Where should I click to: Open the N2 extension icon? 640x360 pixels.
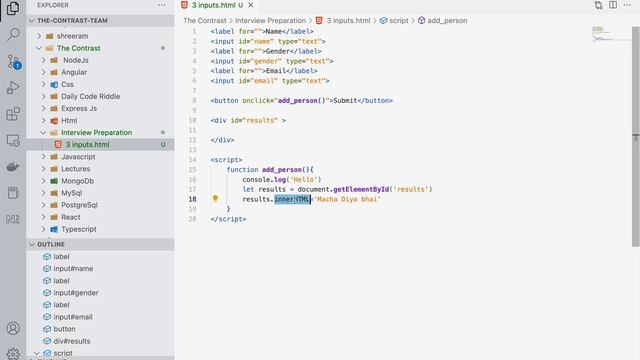point(13,219)
